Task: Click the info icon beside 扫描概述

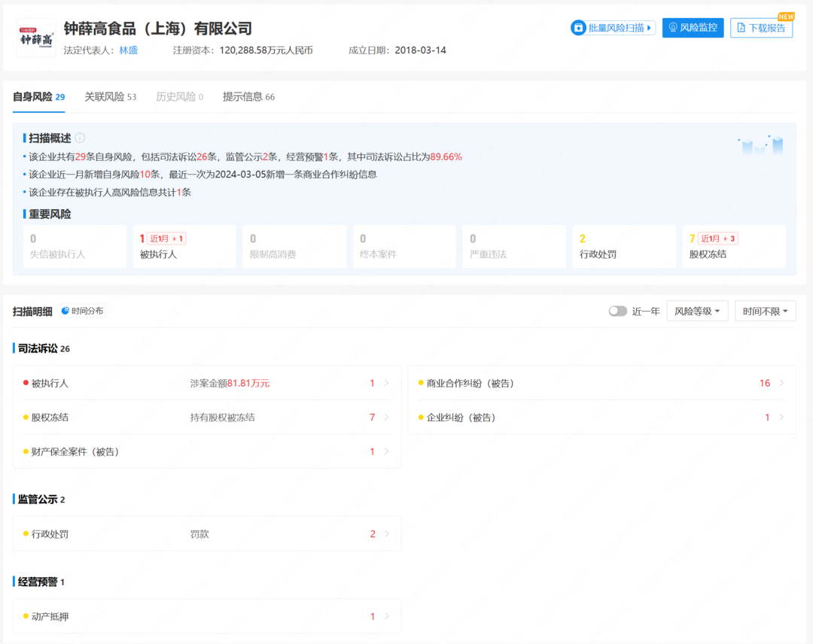Action: pyautogui.click(x=80, y=138)
